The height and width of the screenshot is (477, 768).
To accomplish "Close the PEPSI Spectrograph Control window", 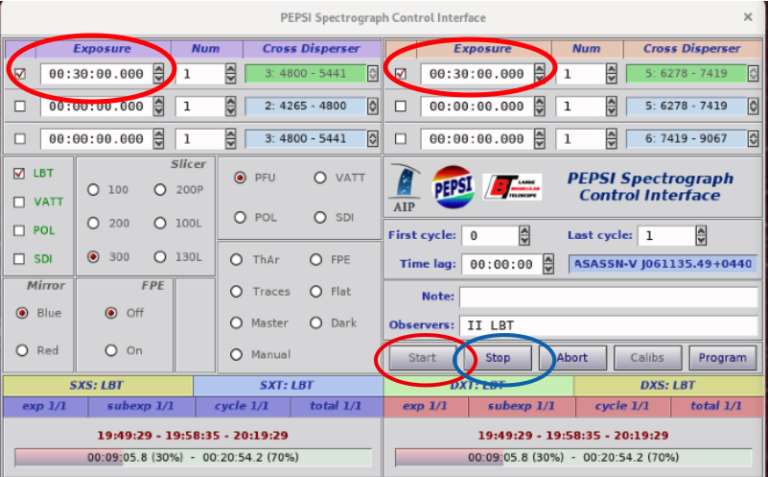I will click(x=747, y=17).
